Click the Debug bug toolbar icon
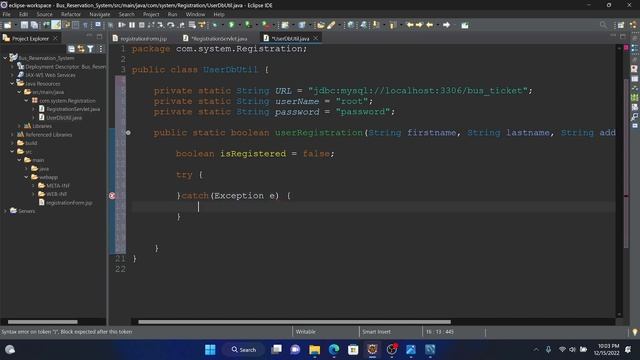The height and width of the screenshot is (360, 640). (215, 25)
